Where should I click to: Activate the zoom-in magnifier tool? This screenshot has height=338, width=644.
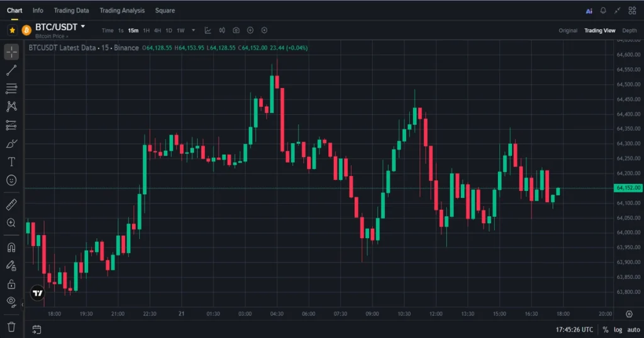tap(11, 223)
